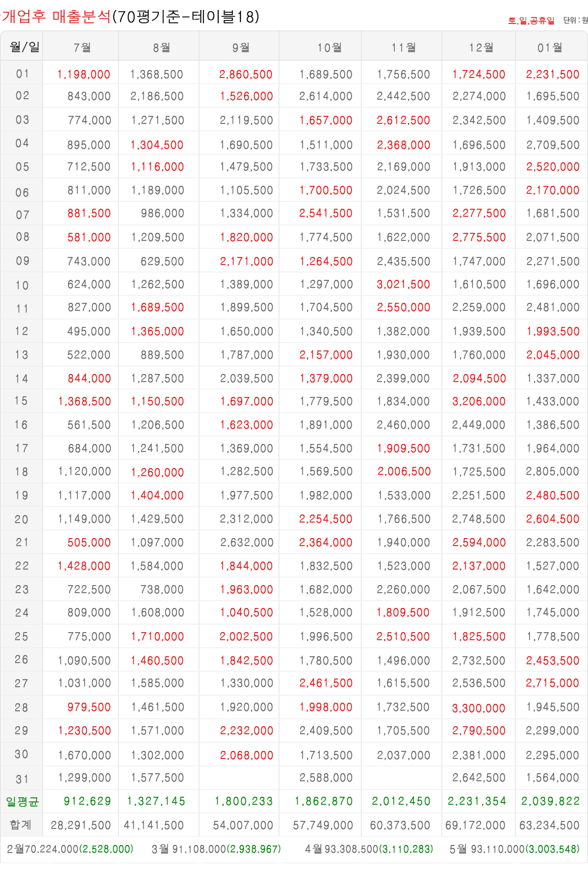The height and width of the screenshot is (882, 588).
Task: Click the value 1,909,500
Action: point(403,449)
